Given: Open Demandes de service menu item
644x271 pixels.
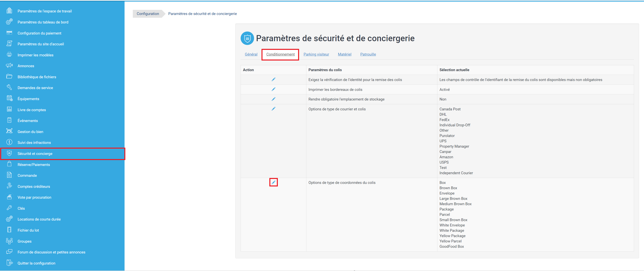Looking at the screenshot, I should (35, 88).
